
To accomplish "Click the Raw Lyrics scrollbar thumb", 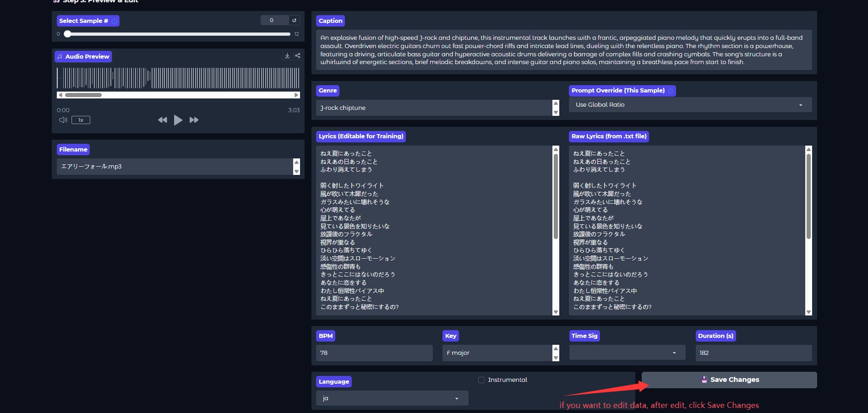I will pos(809,196).
